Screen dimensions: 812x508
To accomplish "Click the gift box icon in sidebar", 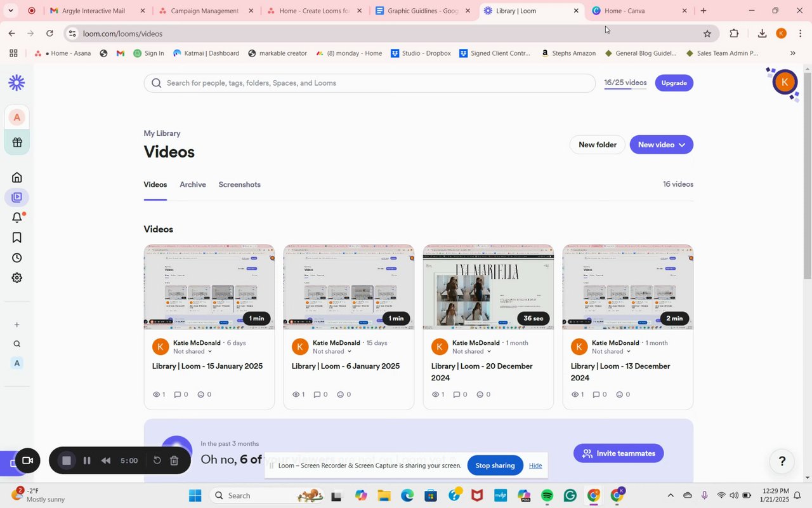I will coord(17,142).
